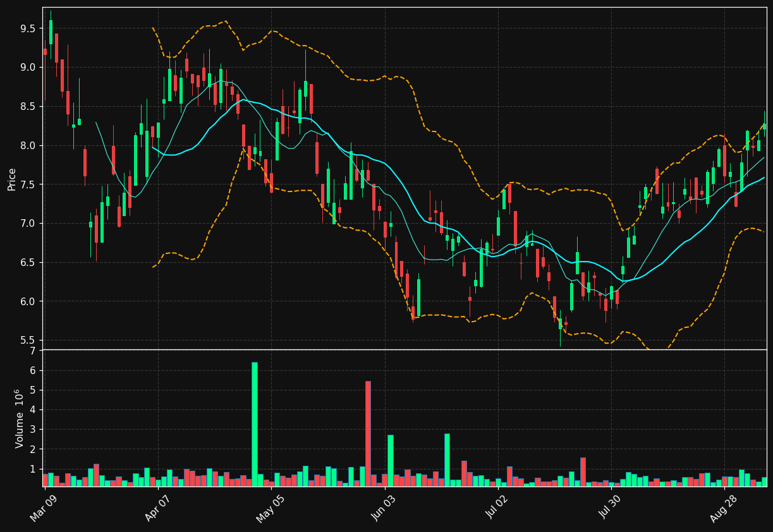This screenshot has width=773, height=532.
Task: Click the volume axis tick label 6
Action: [32, 371]
